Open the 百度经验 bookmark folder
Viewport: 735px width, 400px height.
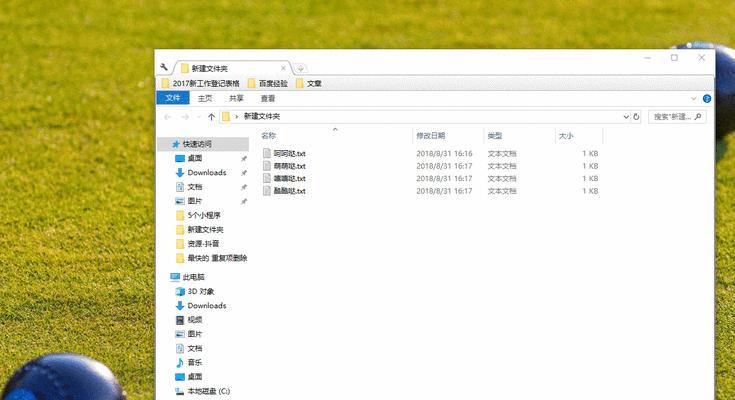[x=268, y=83]
